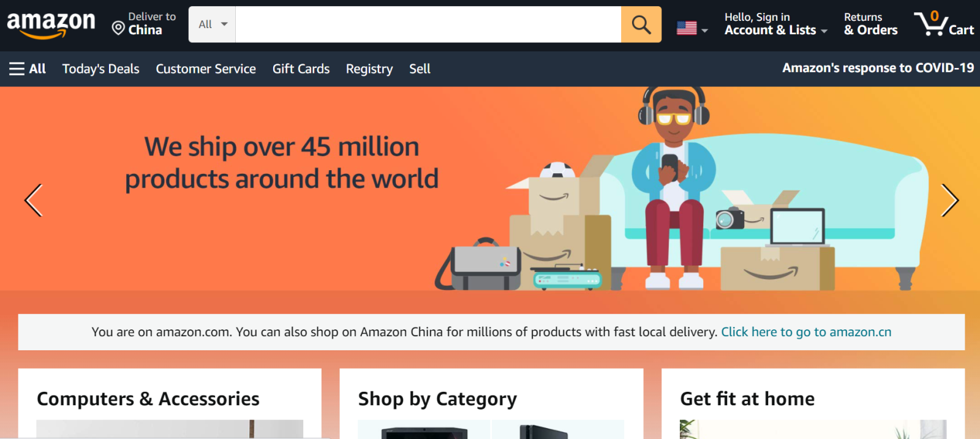Click the US flag language selector
This screenshot has height=439, width=980.
(x=692, y=28)
